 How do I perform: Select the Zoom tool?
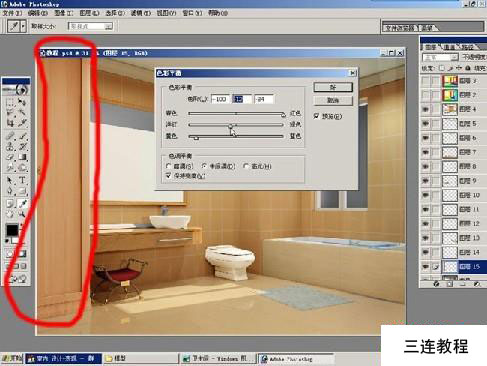[22, 214]
